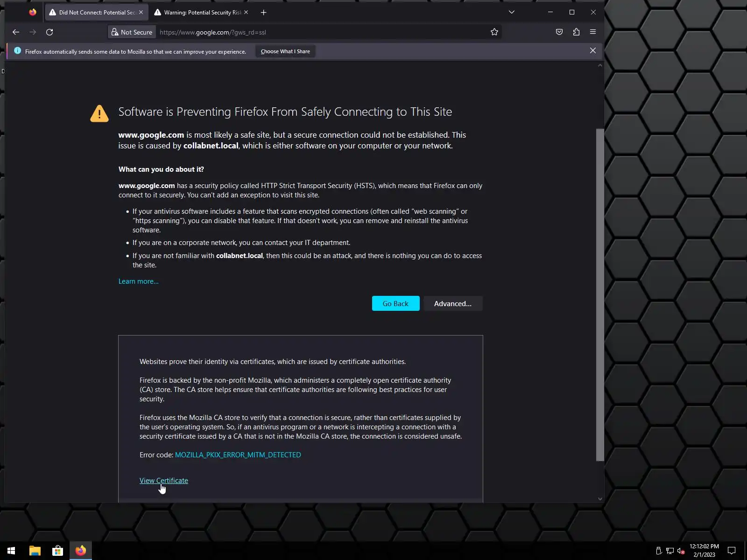Go back to previous page arrow

point(16,32)
